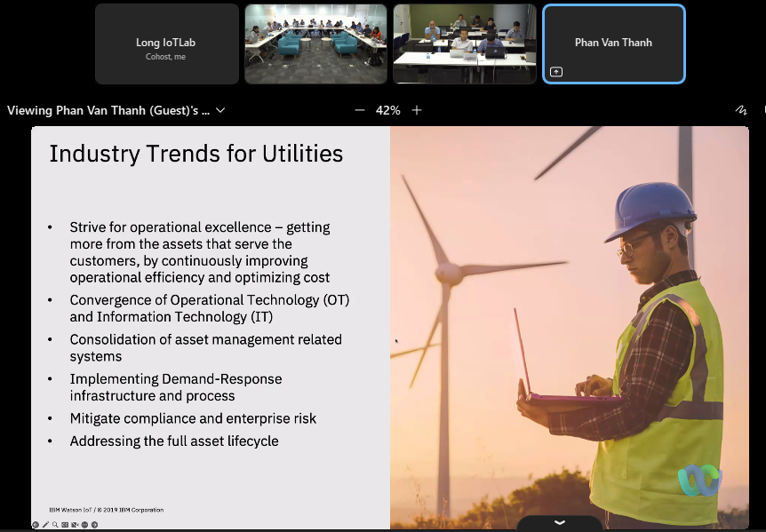Click the Webex logo watermark on slide
Screen dimensions: 766x532
coord(700,480)
